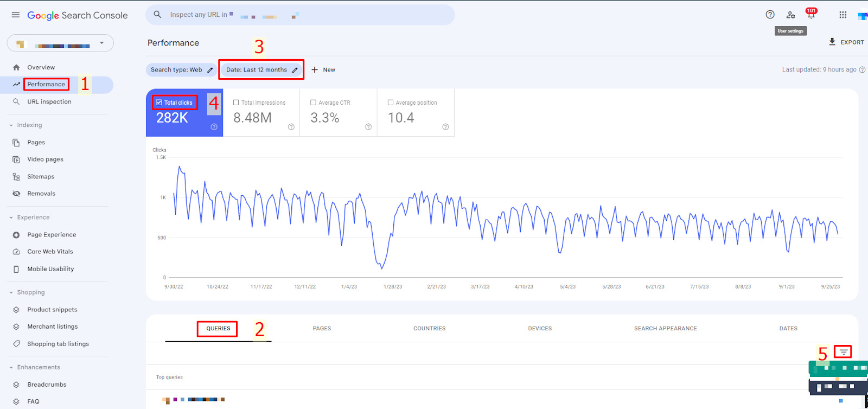
Task: Click the queries filter rows icon
Action: click(x=843, y=352)
